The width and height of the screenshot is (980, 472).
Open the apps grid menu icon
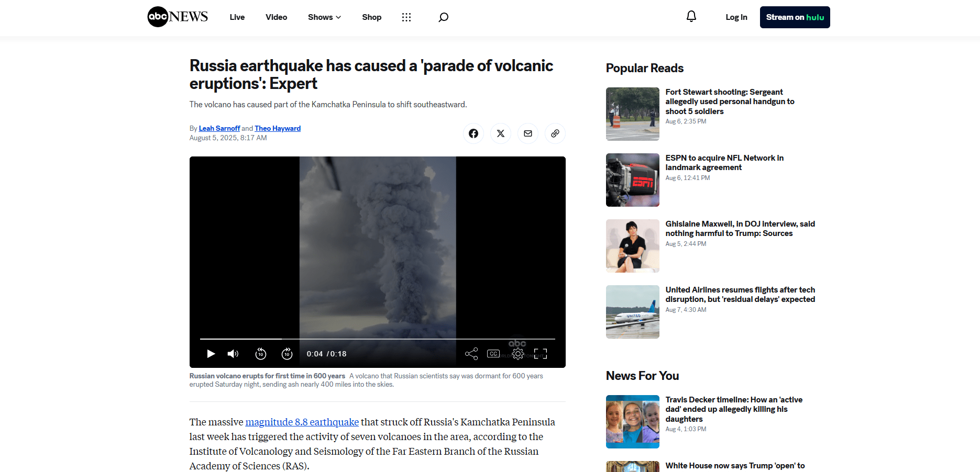[406, 17]
